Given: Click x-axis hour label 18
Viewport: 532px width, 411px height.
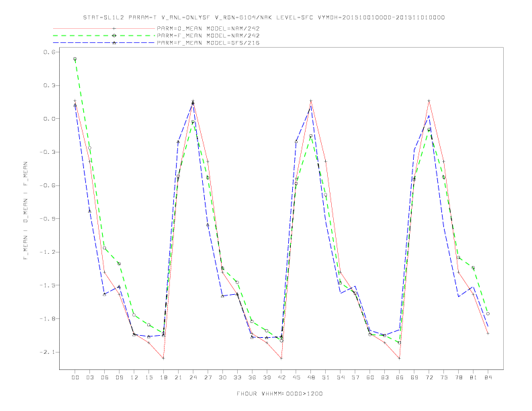Looking at the screenshot, I should (x=163, y=377).
